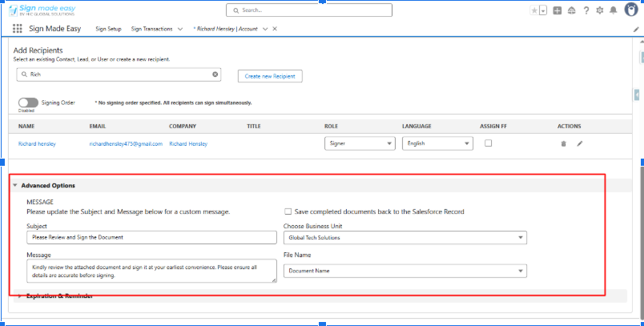Open the Sign Transactions tab menu chevron
Viewport: 644px width, 326px height.
pos(180,29)
